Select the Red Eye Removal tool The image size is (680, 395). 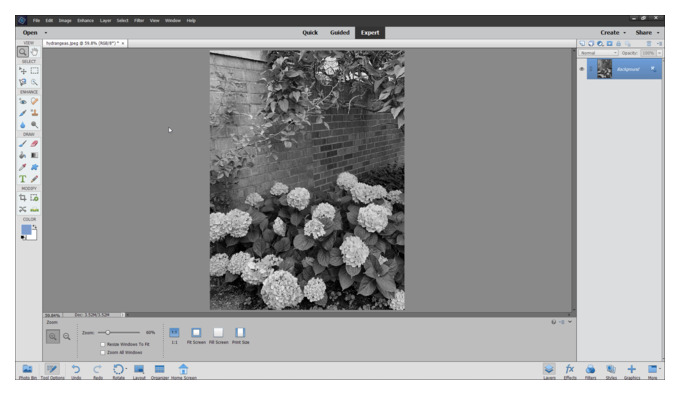click(x=23, y=101)
